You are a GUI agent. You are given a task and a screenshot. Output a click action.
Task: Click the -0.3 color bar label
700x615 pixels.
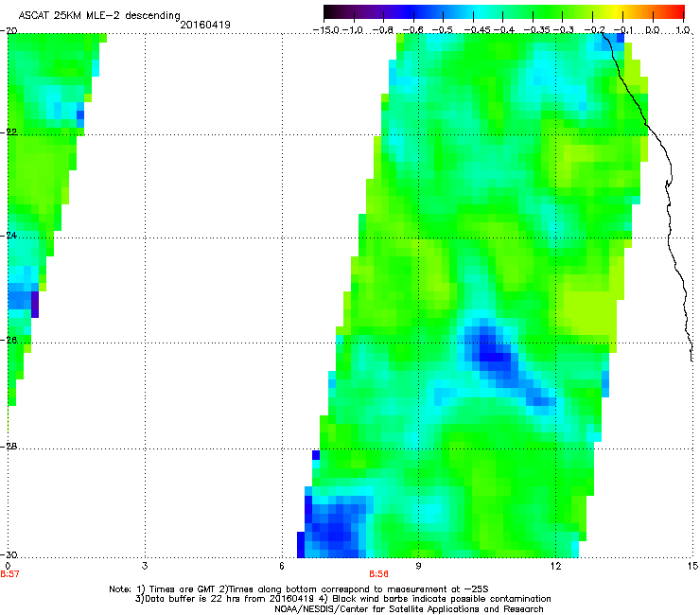pos(564,30)
